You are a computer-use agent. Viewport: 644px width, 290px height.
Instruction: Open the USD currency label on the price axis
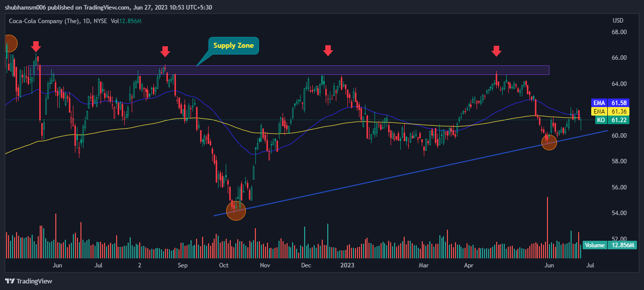coord(618,21)
